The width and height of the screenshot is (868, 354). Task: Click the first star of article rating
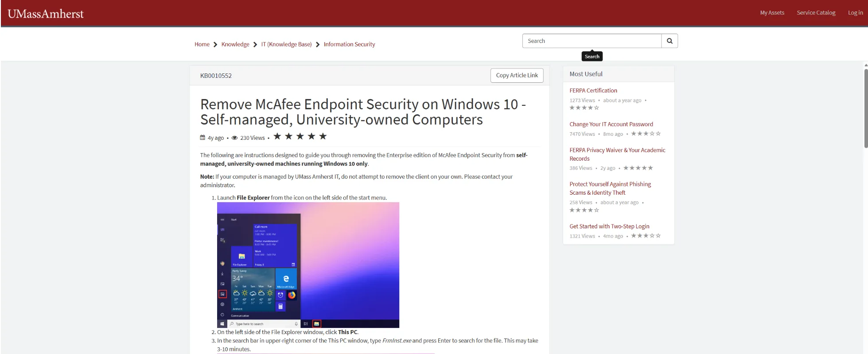277,136
